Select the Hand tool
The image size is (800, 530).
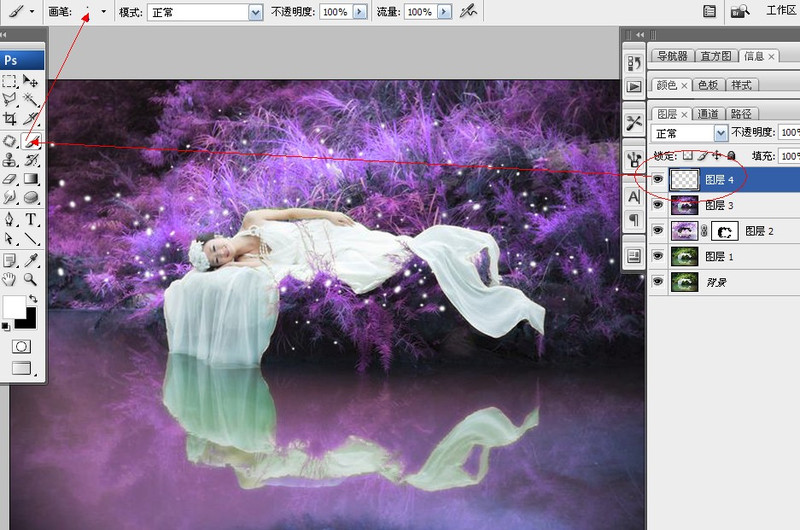10,279
